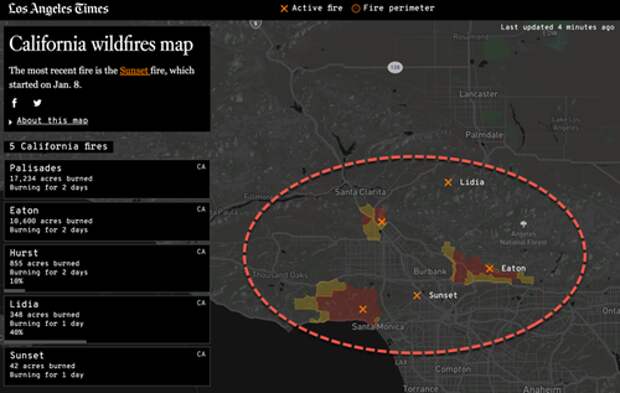Click the Fire perimeter legend circle
620x393 pixels.
(355, 8)
